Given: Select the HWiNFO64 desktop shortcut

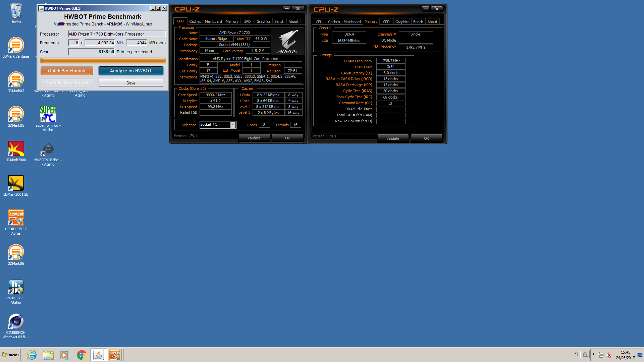Looking at the screenshot, I should tap(16, 292).
